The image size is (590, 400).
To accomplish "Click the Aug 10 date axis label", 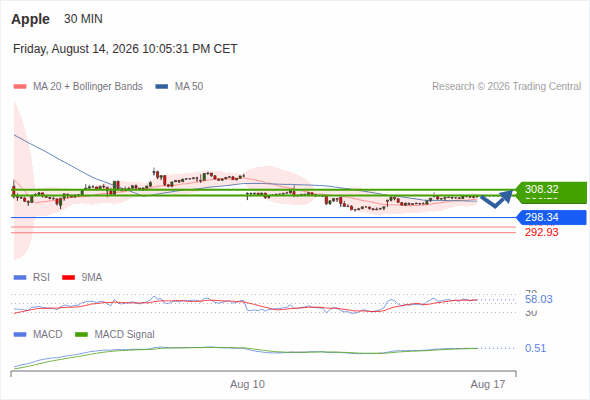I will pyautogui.click(x=247, y=385).
